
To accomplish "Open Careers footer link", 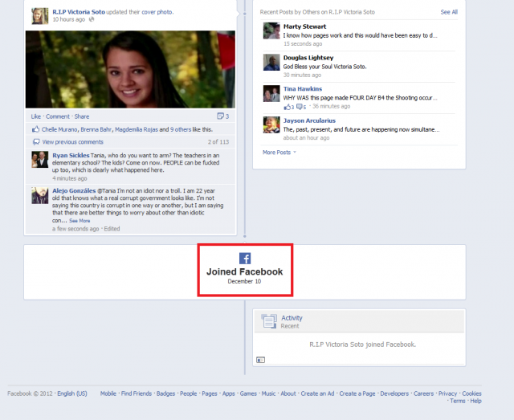I will (423, 393).
